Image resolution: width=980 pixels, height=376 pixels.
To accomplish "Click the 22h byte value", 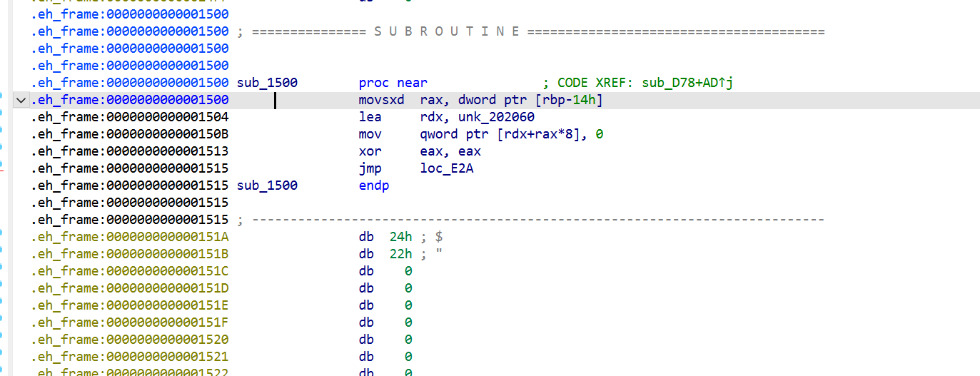I will [401, 254].
